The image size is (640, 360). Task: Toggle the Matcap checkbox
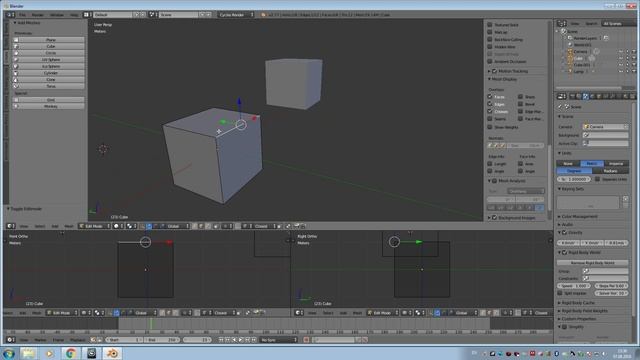(x=490, y=32)
